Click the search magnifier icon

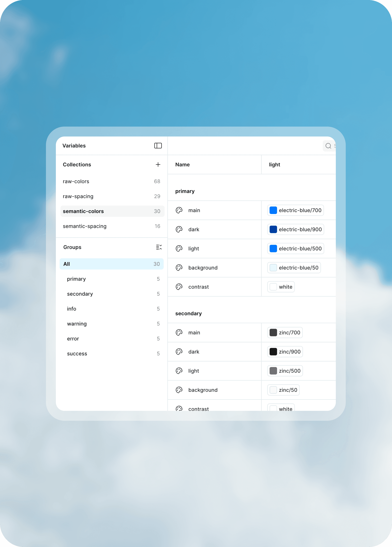tap(328, 146)
